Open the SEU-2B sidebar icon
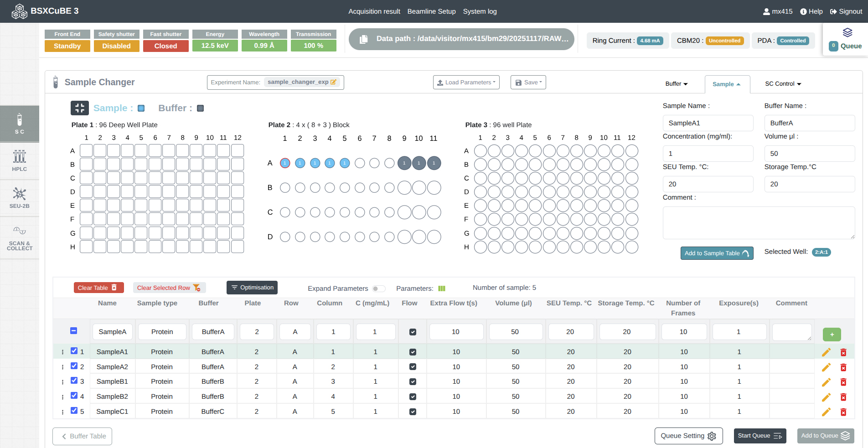This screenshot has width=868, height=448. pyautogui.click(x=19, y=198)
